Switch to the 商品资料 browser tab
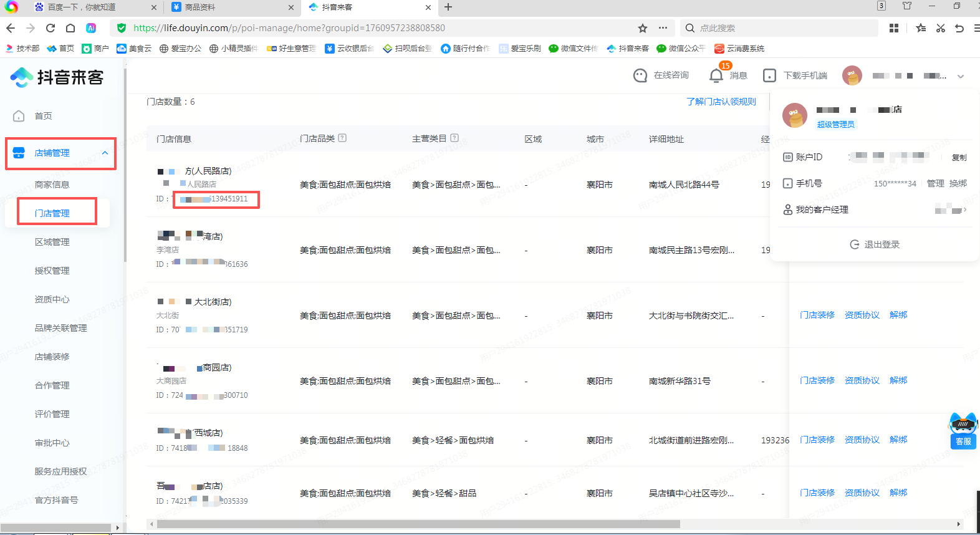This screenshot has height=535, width=980. (x=228, y=7)
